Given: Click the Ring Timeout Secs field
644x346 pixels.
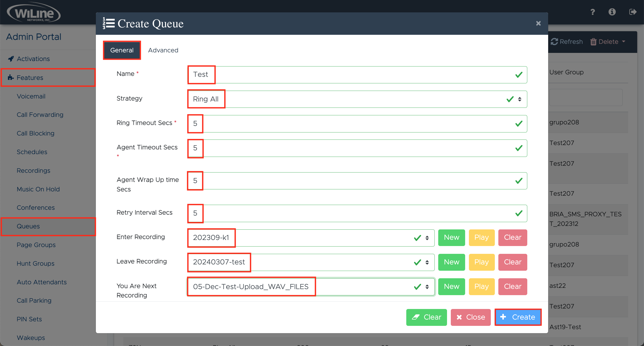Looking at the screenshot, I should tap(357, 124).
